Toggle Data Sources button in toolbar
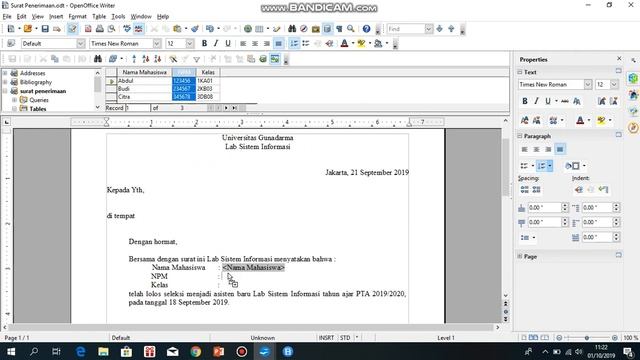This screenshot has width=640, height=360. (327, 29)
